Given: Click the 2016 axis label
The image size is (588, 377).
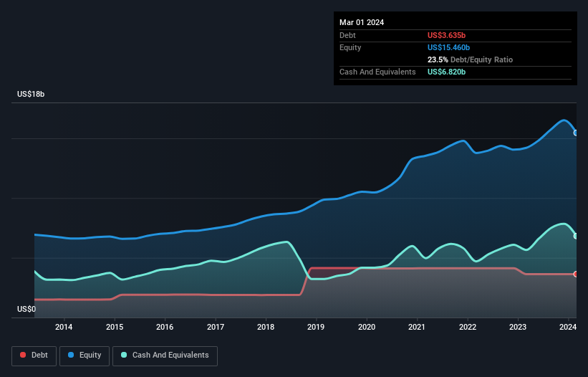Looking at the screenshot, I should [165, 327].
